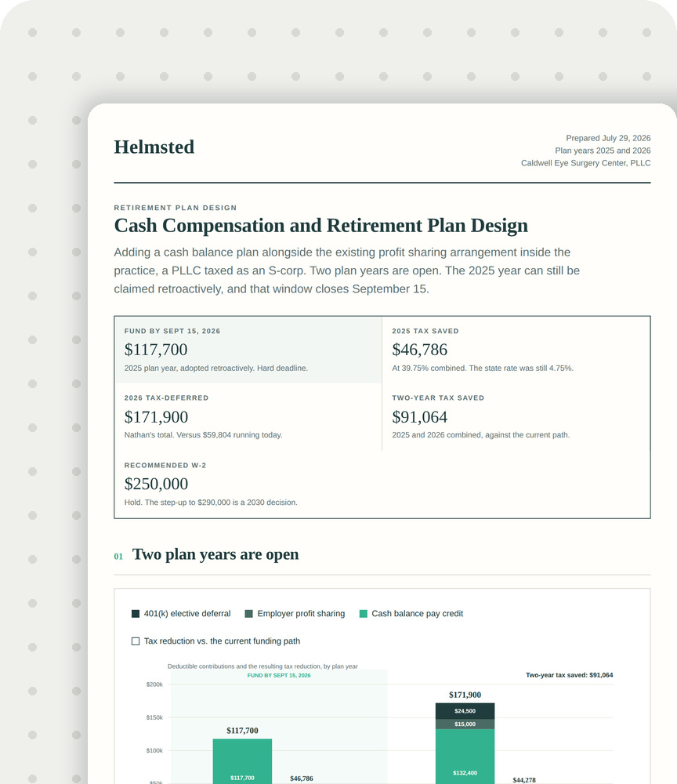Click the Two-year tax saved chart annotation
This screenshot has width=677, height=784.
click(569, 675)
